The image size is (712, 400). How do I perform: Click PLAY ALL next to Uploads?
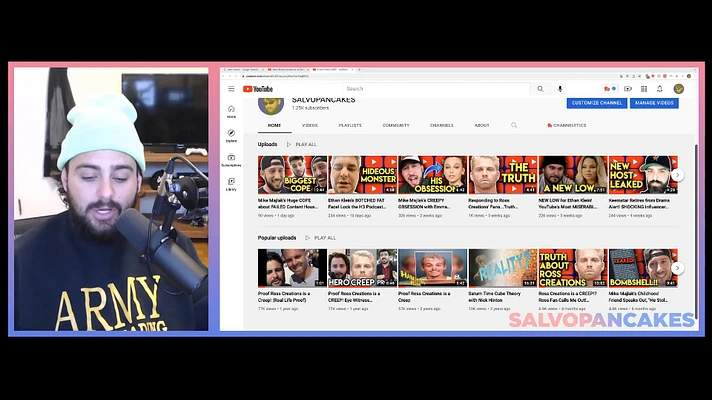coord(302,144)
